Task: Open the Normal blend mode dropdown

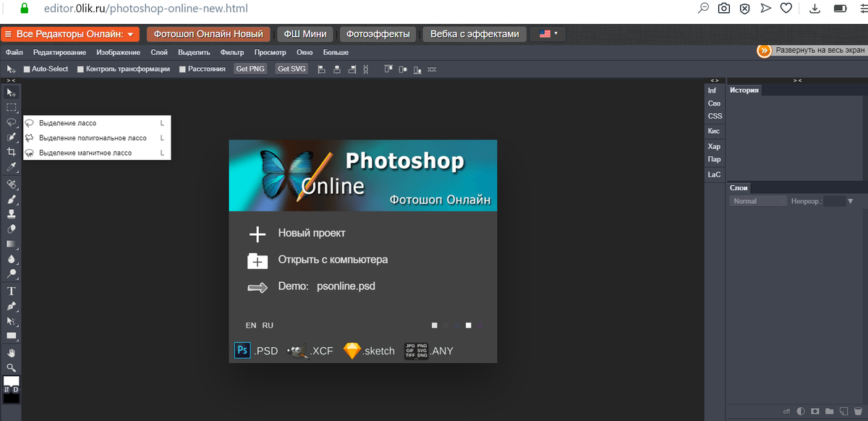Action: [757, 200]
